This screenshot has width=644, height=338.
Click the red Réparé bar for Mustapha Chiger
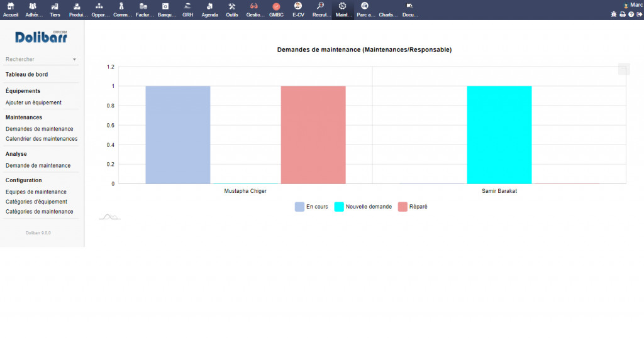pos(313,135)
